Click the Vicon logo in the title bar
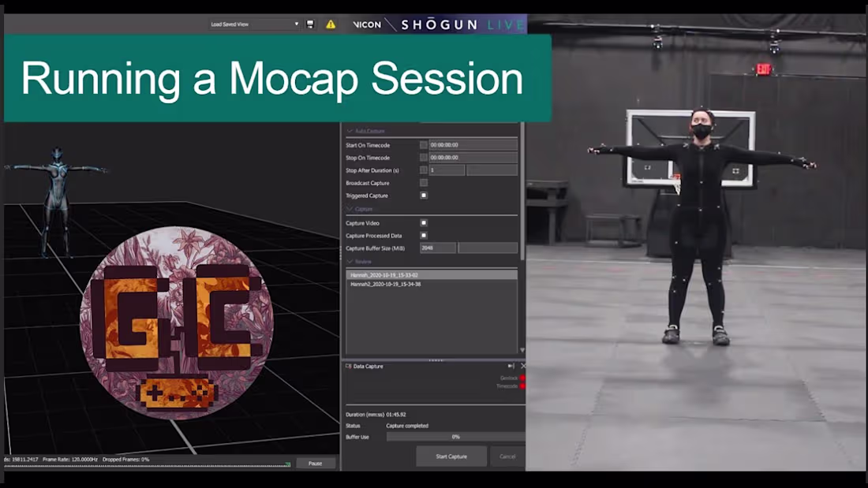The image size is (868, 488). tap(369, 24)
